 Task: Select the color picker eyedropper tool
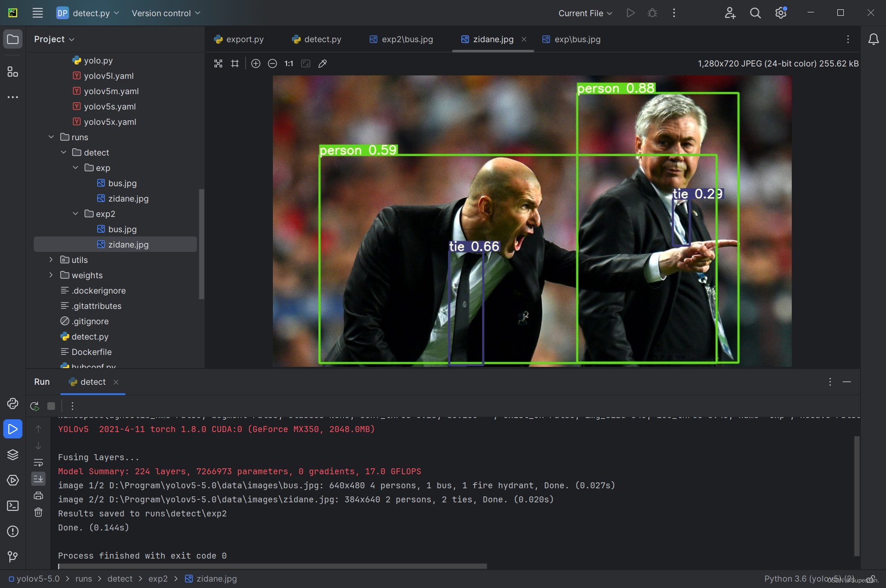(x=323, y=63)
